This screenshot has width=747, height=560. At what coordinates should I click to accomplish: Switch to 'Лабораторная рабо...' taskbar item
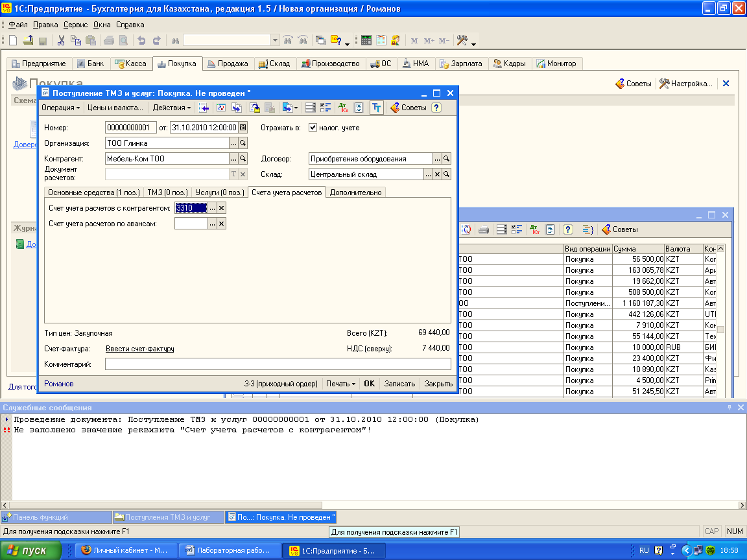pos(229,550)
